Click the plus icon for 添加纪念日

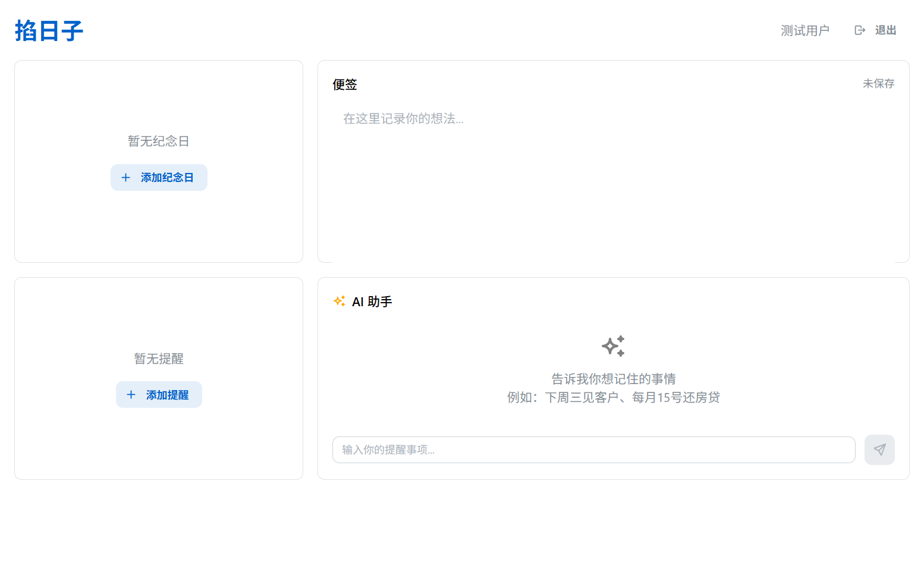pyautogui.click(x=125, y=178)
